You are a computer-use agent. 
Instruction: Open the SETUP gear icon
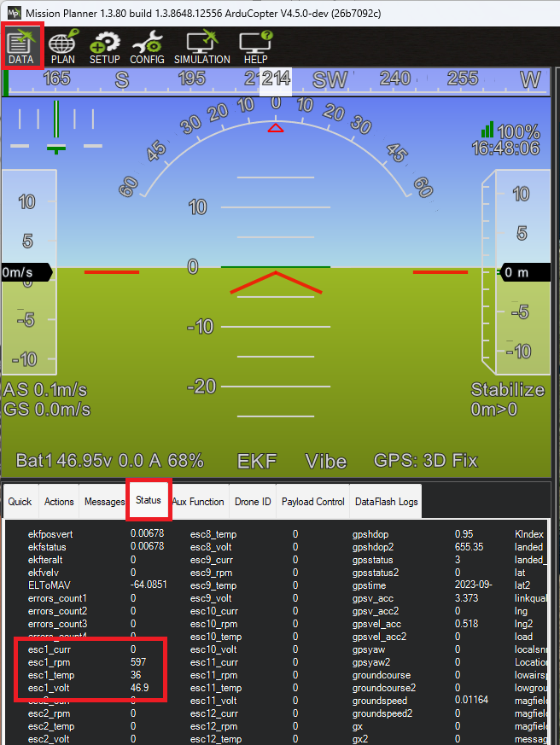click(x=105, y=46)
